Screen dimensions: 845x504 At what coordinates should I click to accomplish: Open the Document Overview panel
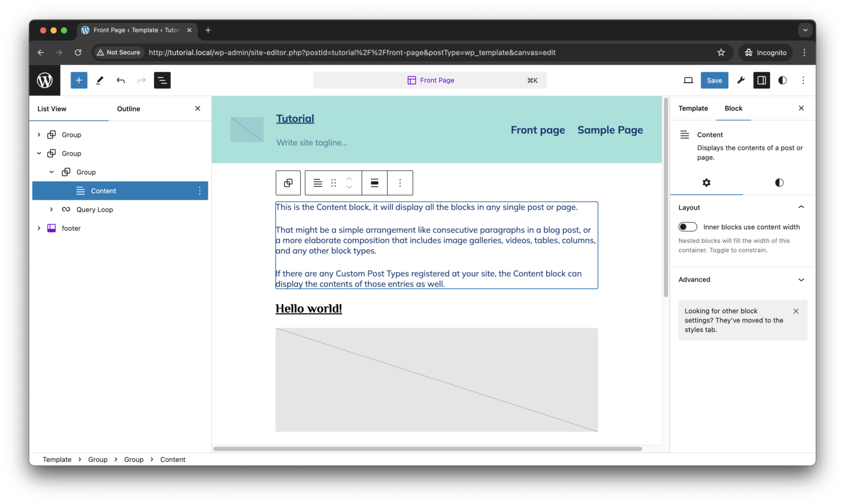click(162, 80)
